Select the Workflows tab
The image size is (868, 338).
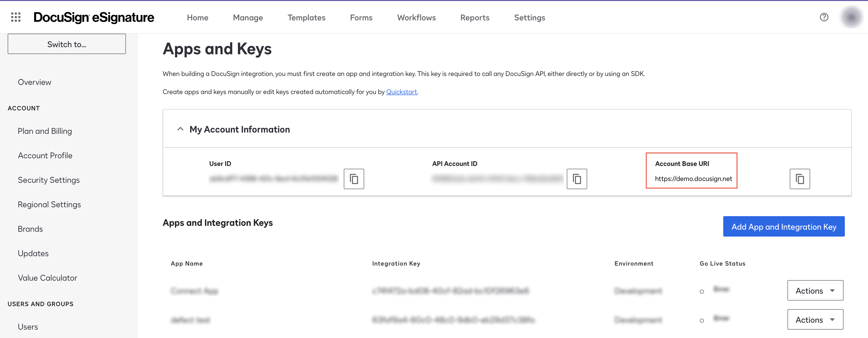416,18
